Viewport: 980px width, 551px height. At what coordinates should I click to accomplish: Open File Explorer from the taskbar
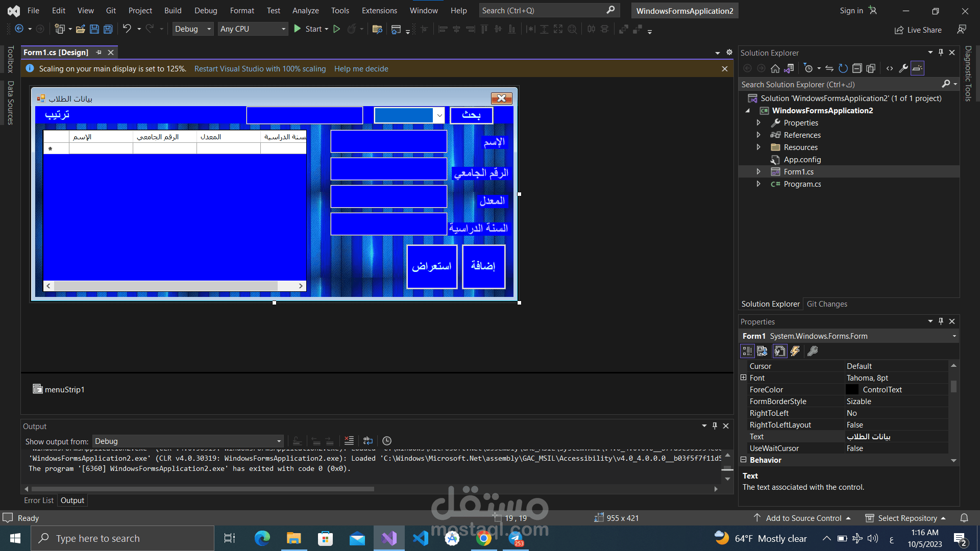click(294, 538)
